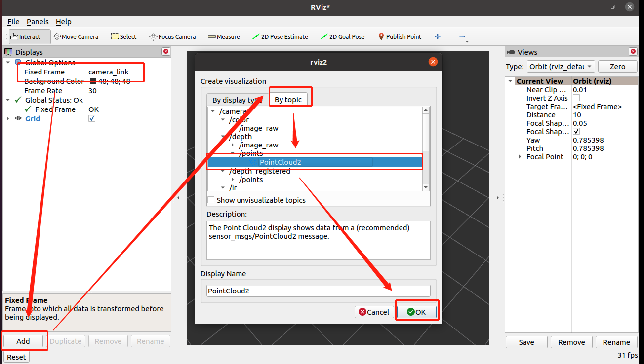Click the Near Clip value 0.01
Image resolution: width=644 pixels, height=364 pixels.
pos(580,90)
